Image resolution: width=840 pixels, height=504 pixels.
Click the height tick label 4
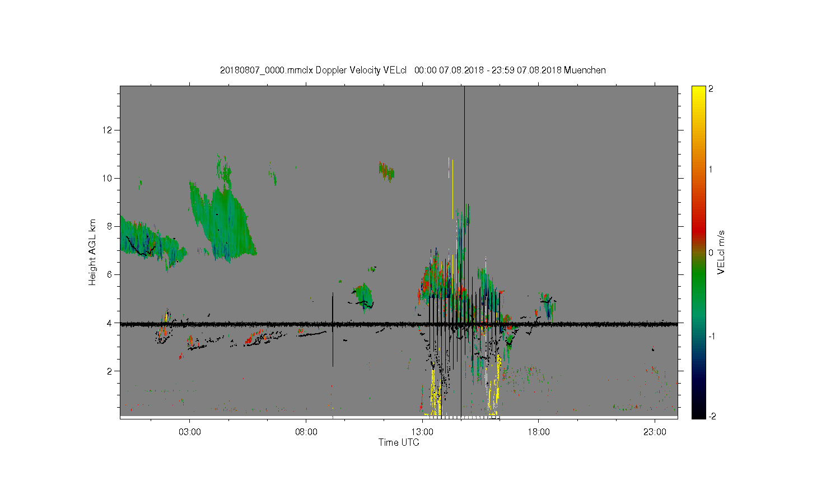pyautogui.click(x=110, y=323)
